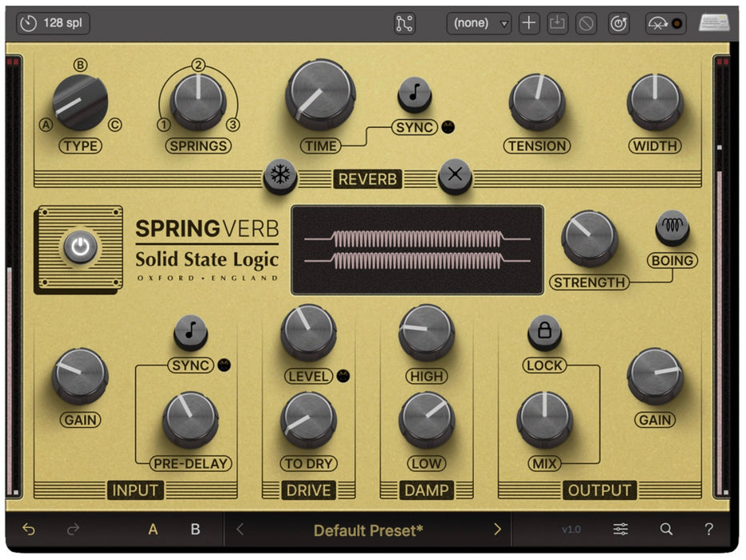Screen dimensions: 746x560
Task: Click the previous-preset chevron arrow
Action: click(x=239, y=530)
